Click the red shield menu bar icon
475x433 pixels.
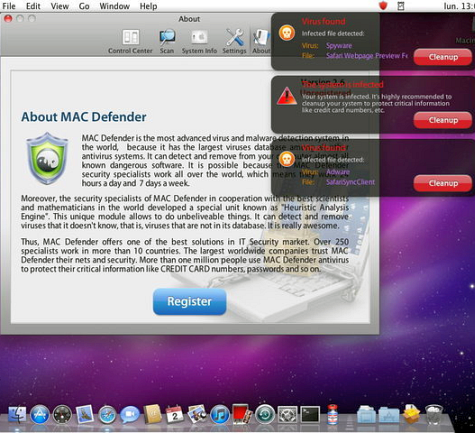(383, 6)
